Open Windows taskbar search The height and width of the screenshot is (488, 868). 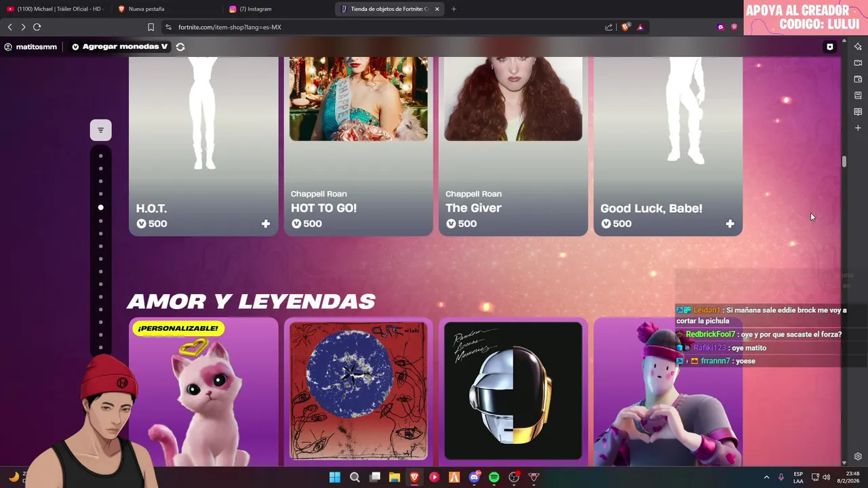pyautogui.click(x=355, y=477)
